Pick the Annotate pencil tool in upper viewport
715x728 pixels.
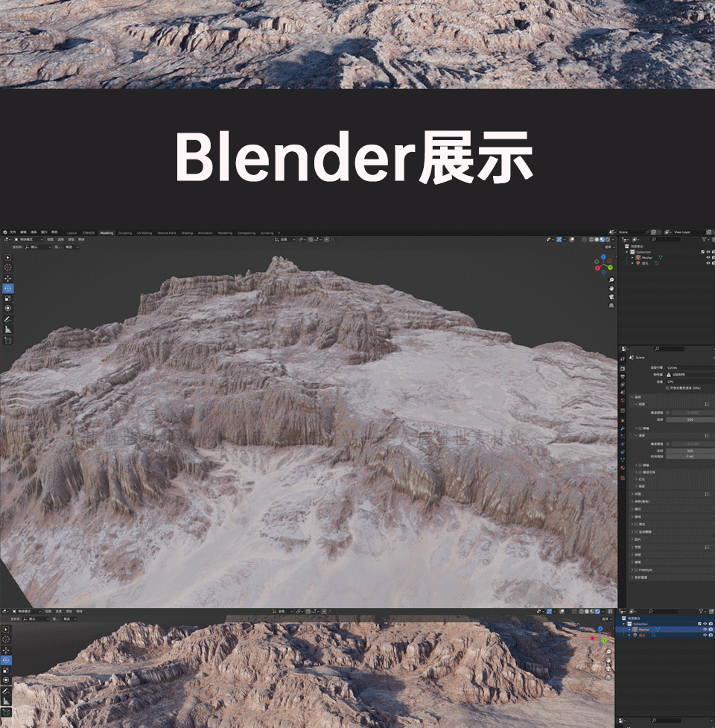tap(8, 320)
